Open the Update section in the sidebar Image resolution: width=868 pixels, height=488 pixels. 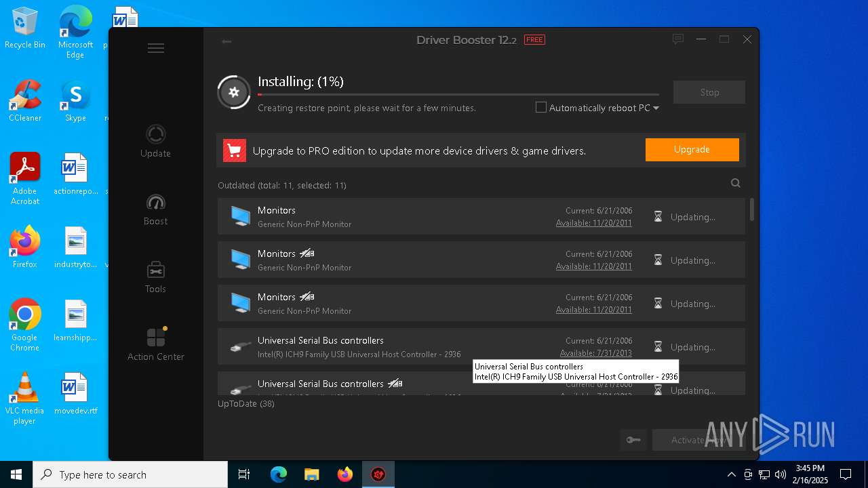pos(155,141)
